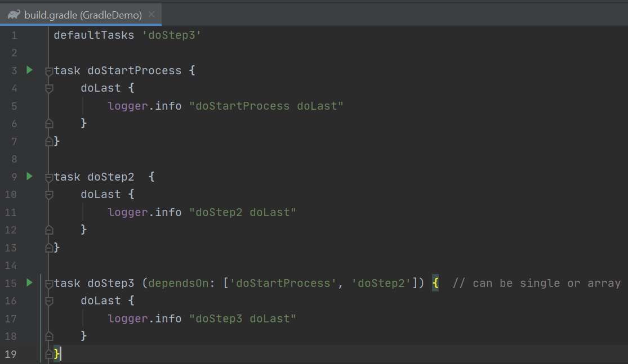The image size is (628, 364).
Task: Click the highlighted opening brace on line 15
Action: (435, 283)
